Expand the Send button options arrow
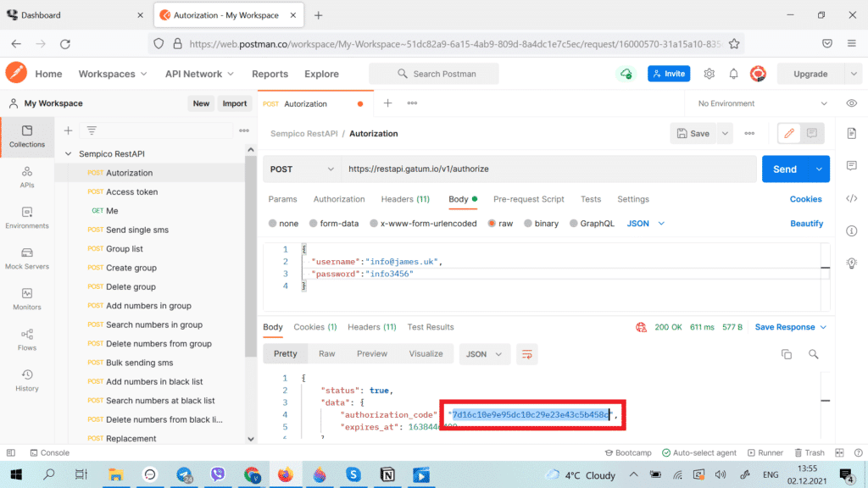 click(819, 169)
